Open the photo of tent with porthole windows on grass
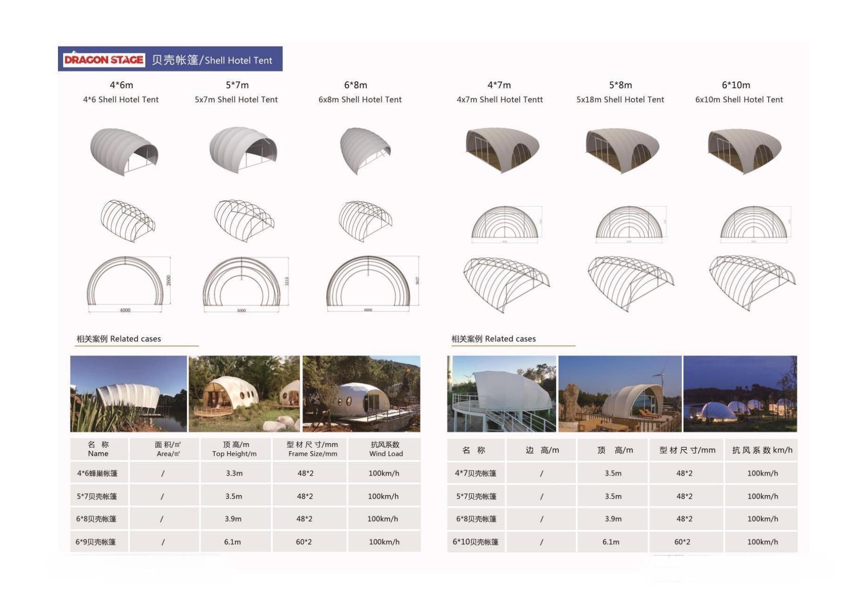The height and width of the screenshot is (614, 868). (244, 394)
